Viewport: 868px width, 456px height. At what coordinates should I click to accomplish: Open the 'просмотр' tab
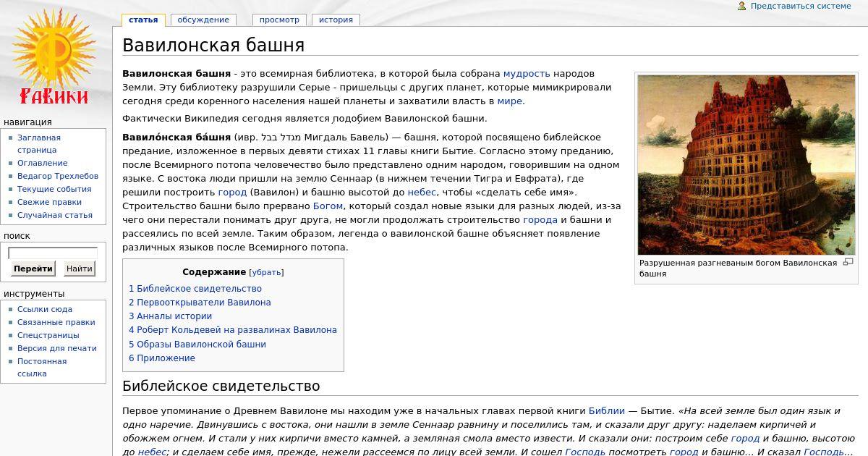[279, 20]
